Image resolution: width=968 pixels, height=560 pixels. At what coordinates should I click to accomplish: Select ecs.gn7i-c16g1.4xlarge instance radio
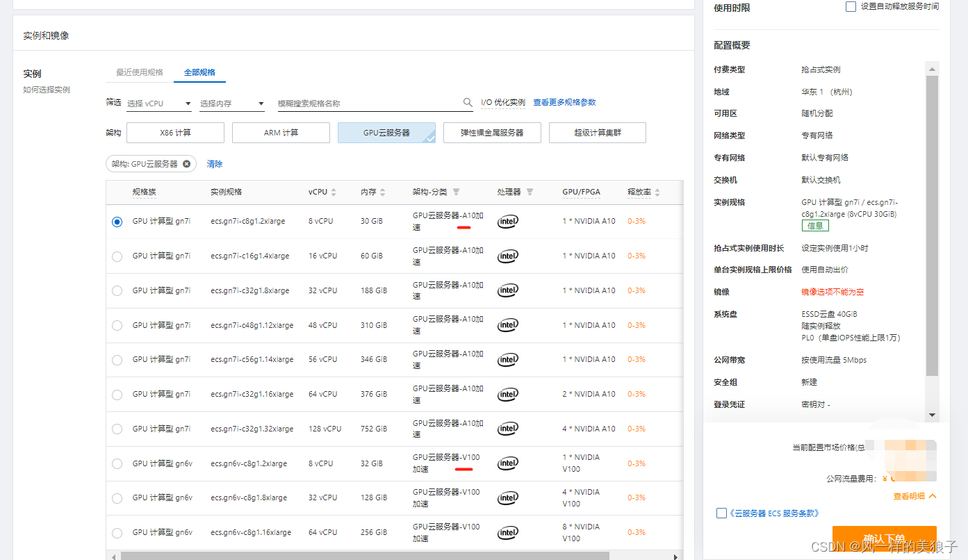click(x=117, y=256)
